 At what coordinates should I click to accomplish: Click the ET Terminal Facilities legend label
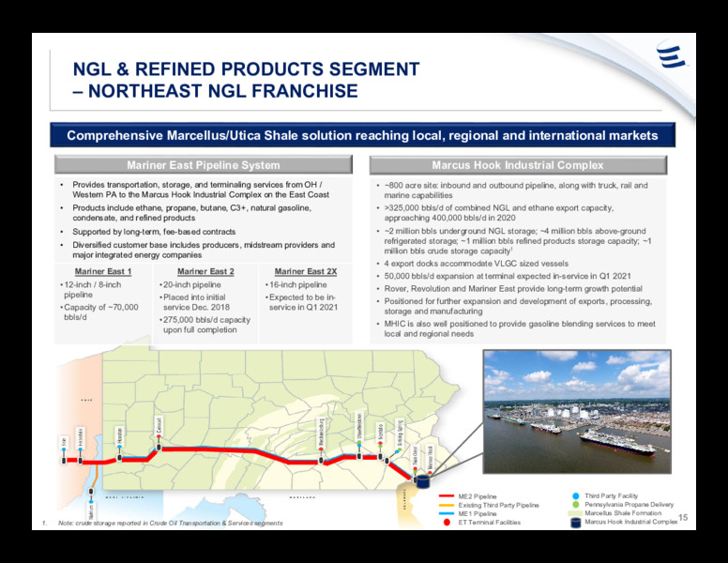click(x=490, y=522)
